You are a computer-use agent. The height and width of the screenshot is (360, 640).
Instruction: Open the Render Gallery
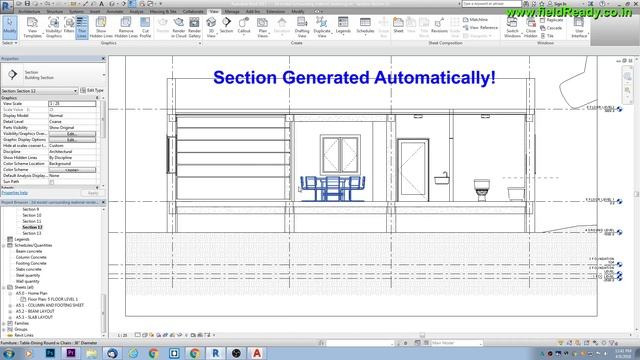click(194, 27)
